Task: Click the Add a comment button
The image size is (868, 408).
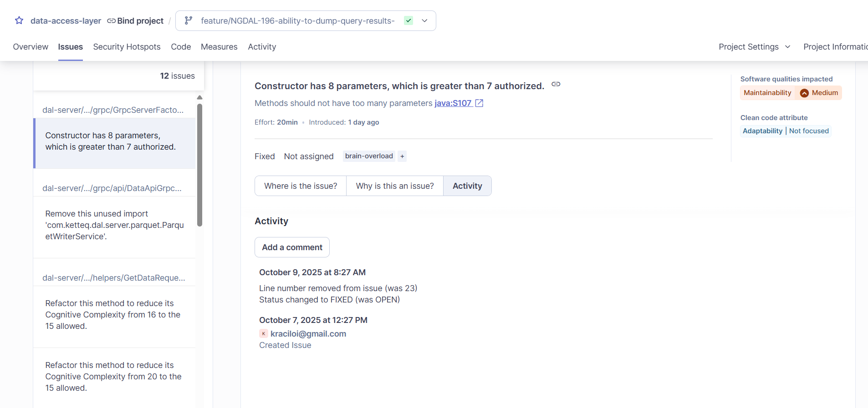Action: pyautogui.click(x=292, y=247)
